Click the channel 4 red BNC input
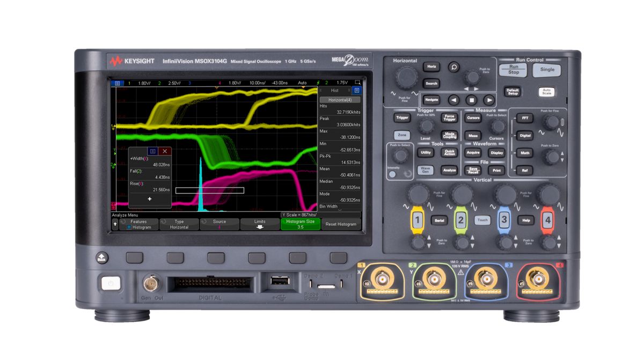The width and height of the screenshot is (644, 362). [538, 279]
